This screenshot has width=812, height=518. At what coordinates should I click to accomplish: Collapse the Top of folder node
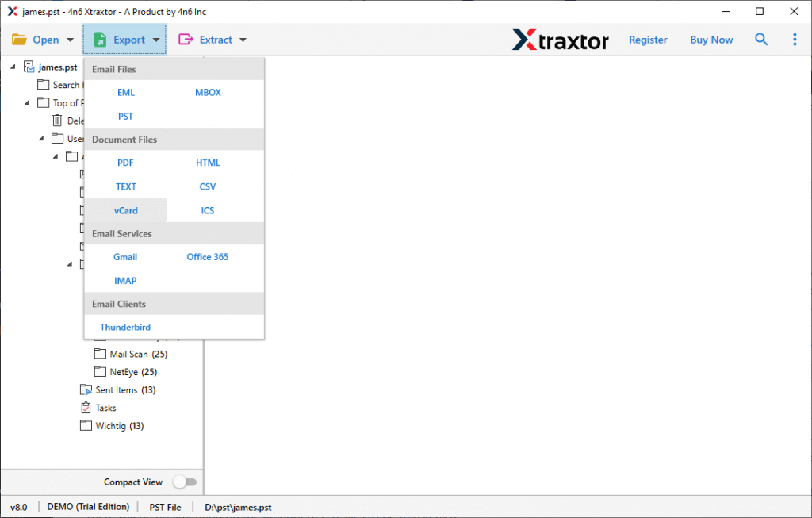point(28,102)
